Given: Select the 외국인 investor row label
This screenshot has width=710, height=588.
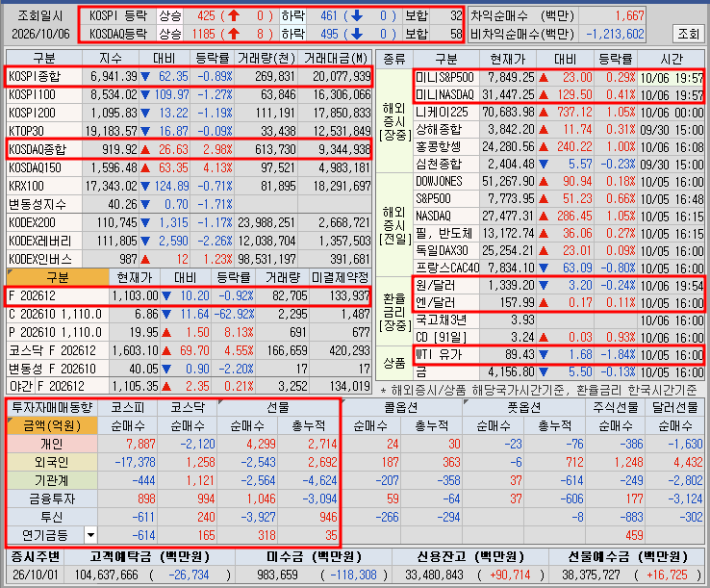Looking at the screenshot, I should point(52,462).
